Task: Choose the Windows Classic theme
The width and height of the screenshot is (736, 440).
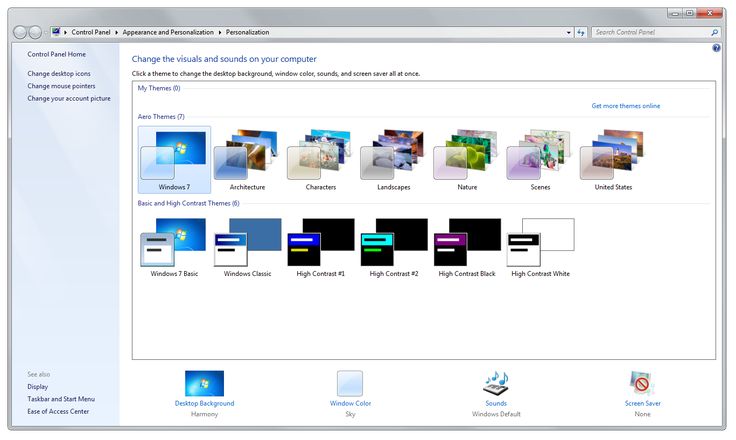Action: [x=247, y=247]
